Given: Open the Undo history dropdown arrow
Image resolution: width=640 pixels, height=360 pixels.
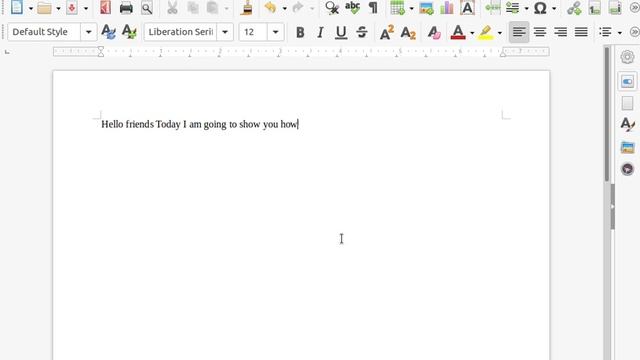Looking at the screenshot, I should (x=284, y=8).
